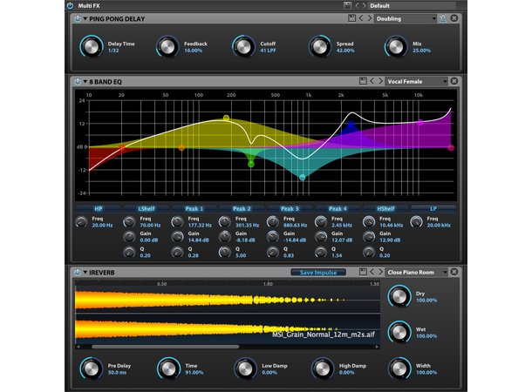Click the Save Impulse button
Viewport: 532px width, 392px height.
tap(318, 273)
